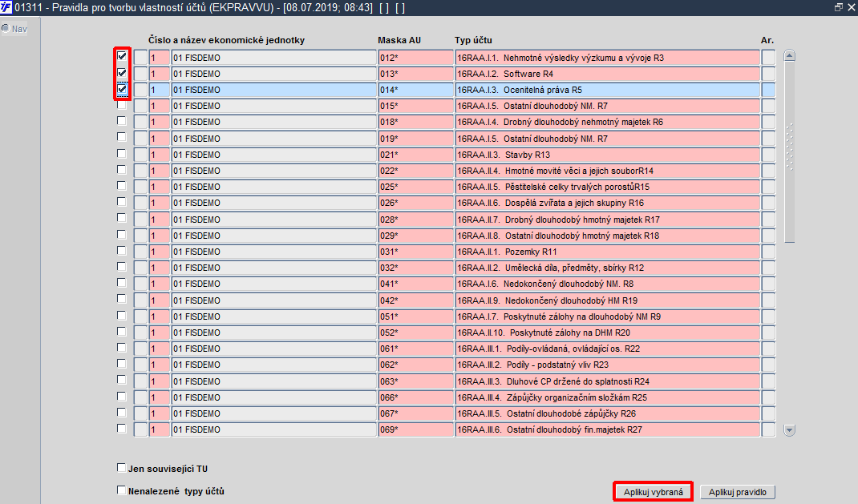Check the row checkbox for mask 069*
The width and height of the screenshot is (858, 504).
tap(121, 429)
